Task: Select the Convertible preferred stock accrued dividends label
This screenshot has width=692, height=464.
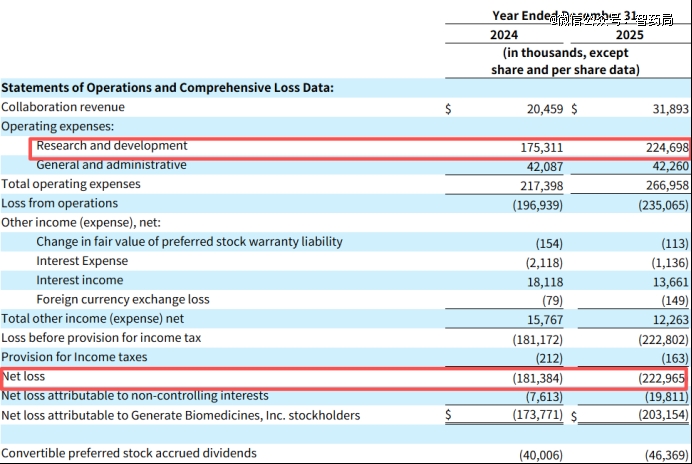Action: pos(129,453)
